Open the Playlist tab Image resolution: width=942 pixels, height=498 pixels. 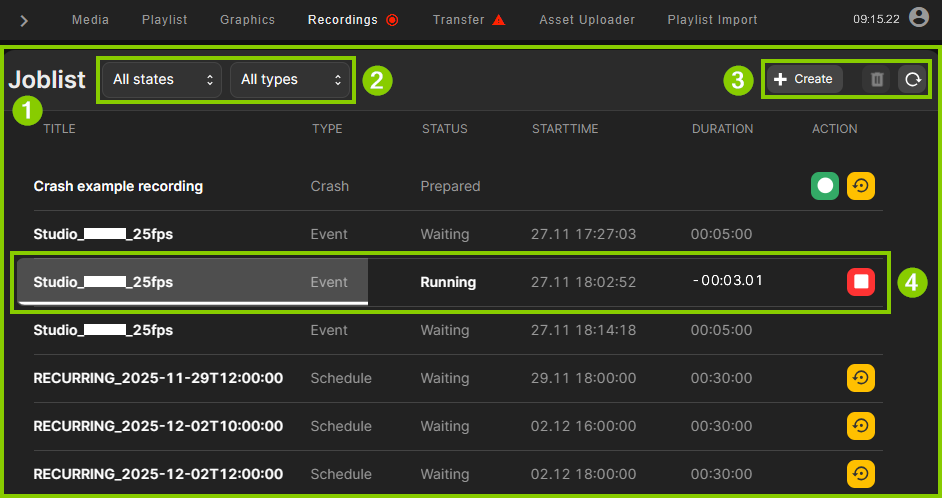pos(165,20)
